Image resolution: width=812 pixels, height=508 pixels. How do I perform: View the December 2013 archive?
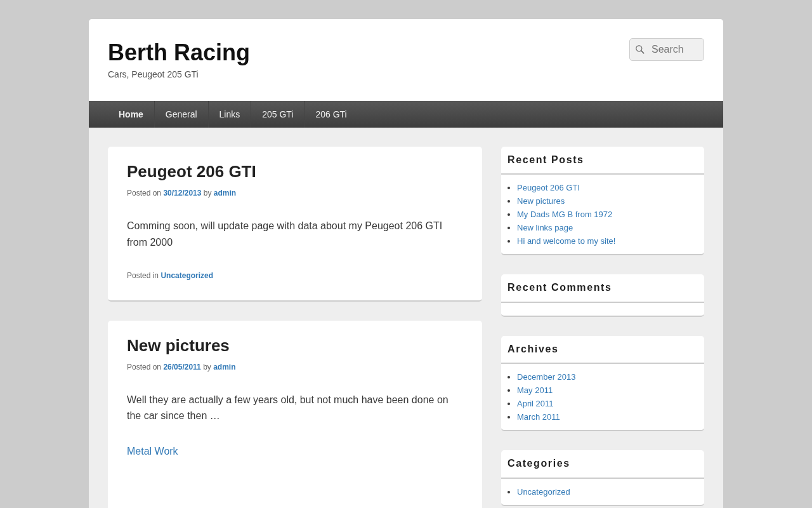click(546, 377)
